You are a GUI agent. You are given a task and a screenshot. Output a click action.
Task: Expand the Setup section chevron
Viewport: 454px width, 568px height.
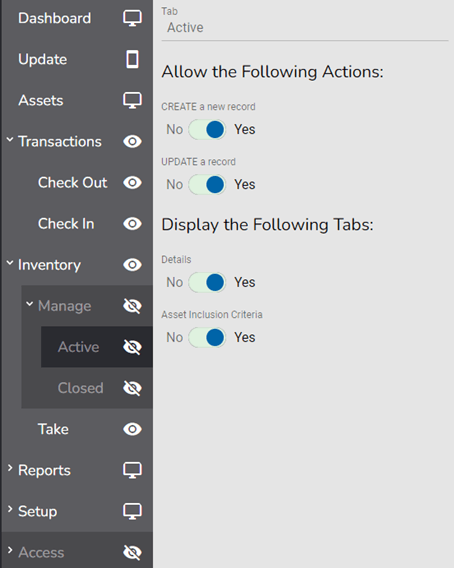(x=10, y=509)
